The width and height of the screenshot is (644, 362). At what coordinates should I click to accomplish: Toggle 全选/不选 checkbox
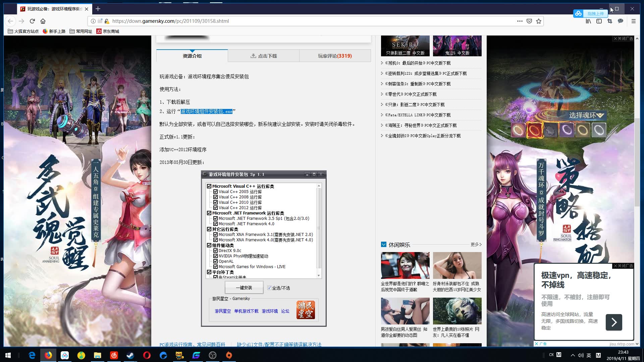(269, 288)
